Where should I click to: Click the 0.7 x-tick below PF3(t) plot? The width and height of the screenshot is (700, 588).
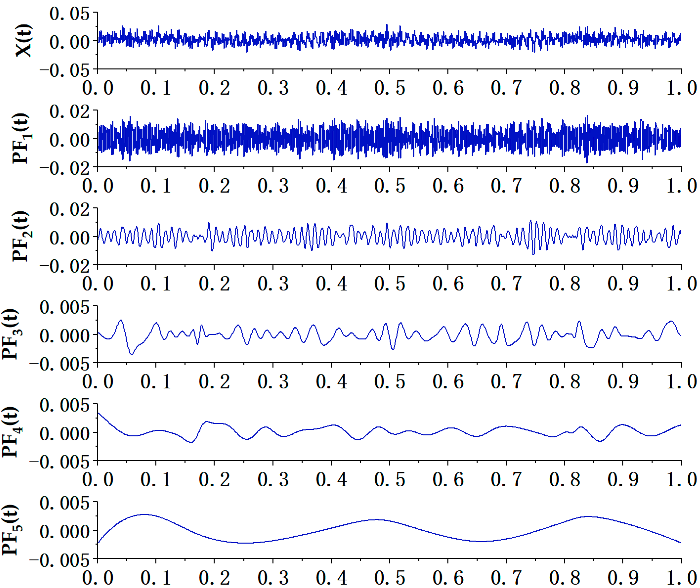click(506, 382)
